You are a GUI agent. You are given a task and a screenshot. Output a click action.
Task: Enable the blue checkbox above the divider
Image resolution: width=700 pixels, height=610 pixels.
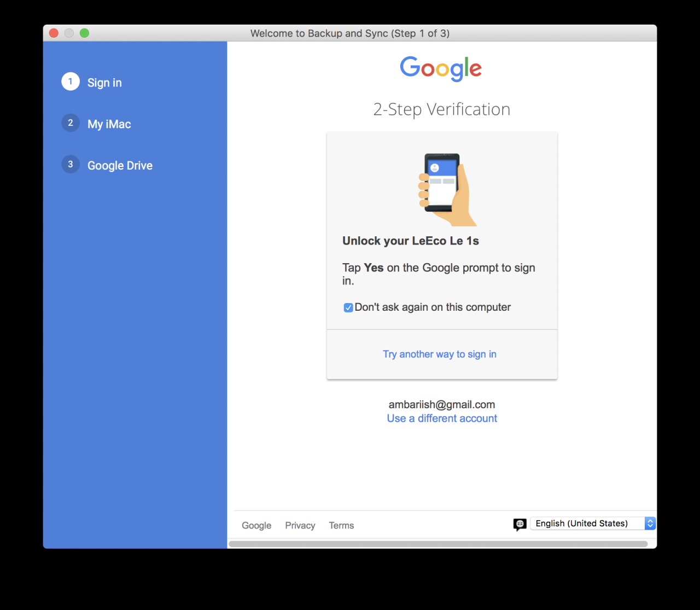pos(348,307)
